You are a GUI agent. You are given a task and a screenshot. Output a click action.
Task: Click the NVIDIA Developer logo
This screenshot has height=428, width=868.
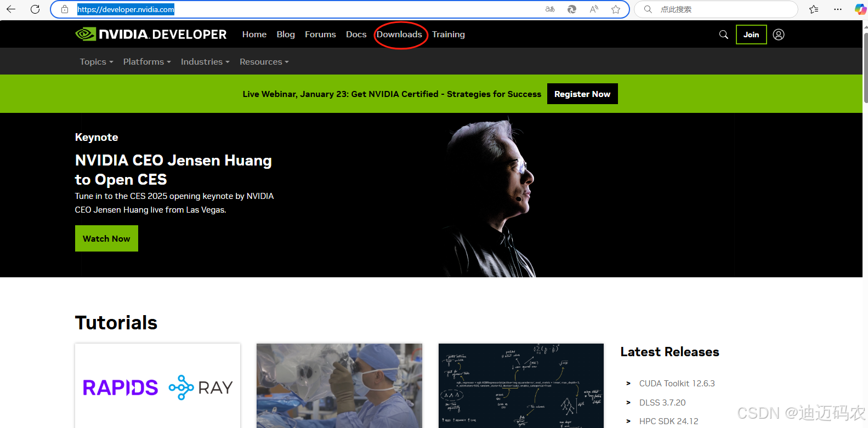[x=151, y=35]
